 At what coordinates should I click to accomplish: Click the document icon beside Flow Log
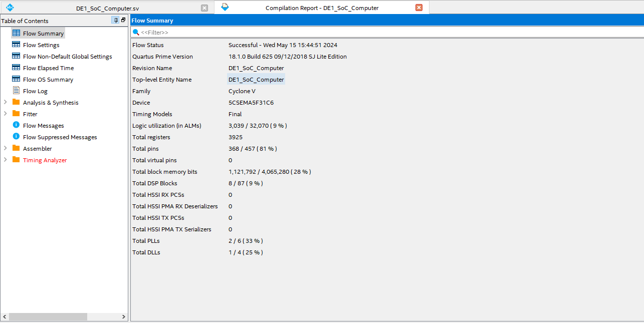(16, 91)
